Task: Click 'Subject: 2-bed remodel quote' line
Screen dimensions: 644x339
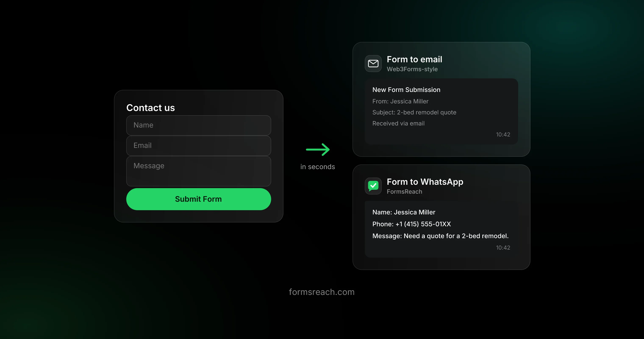Action: 414,113
